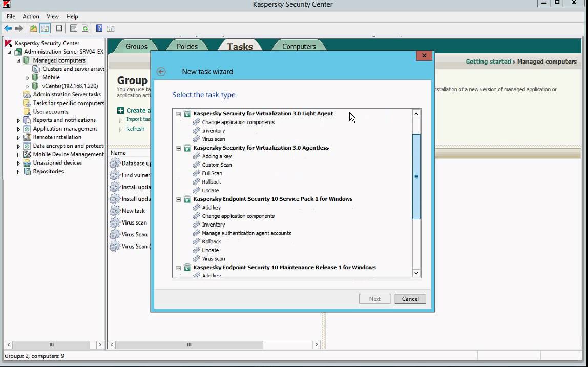Select Adding a key task type
Viewport: 588px width, 367px height.
coord(217,156)
